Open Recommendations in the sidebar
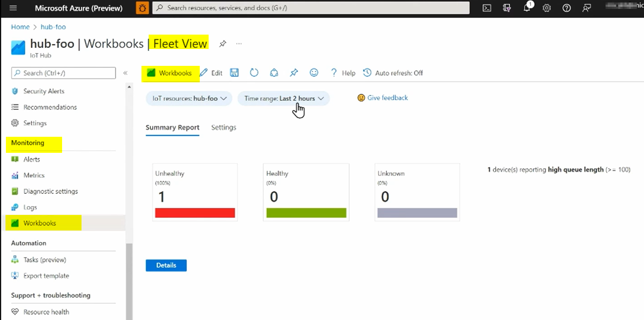Viewport: 644px width, 320px height. point(50,107)
